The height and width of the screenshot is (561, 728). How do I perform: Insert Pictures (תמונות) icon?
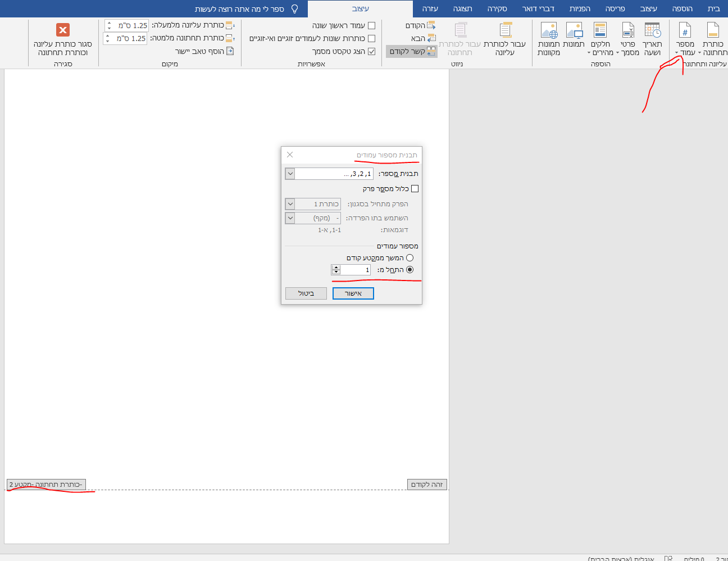pos(574,31)
